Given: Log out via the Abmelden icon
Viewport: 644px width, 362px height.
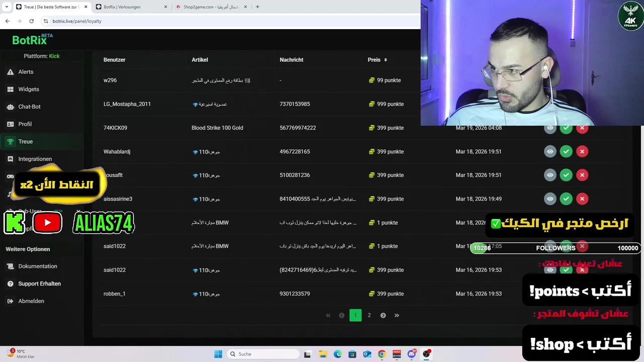Looking at the screenshot, I should click(x=10, y=301).
